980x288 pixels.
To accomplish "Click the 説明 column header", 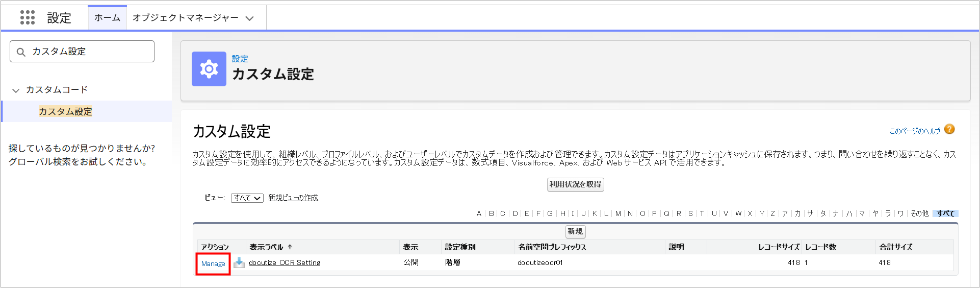I will point(676,247).
